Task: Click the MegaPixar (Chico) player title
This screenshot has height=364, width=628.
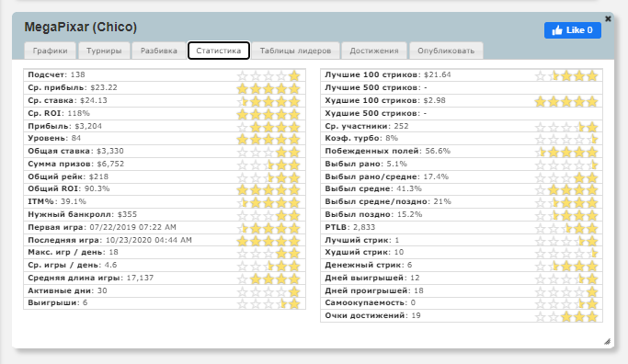Action: point(81,27)
